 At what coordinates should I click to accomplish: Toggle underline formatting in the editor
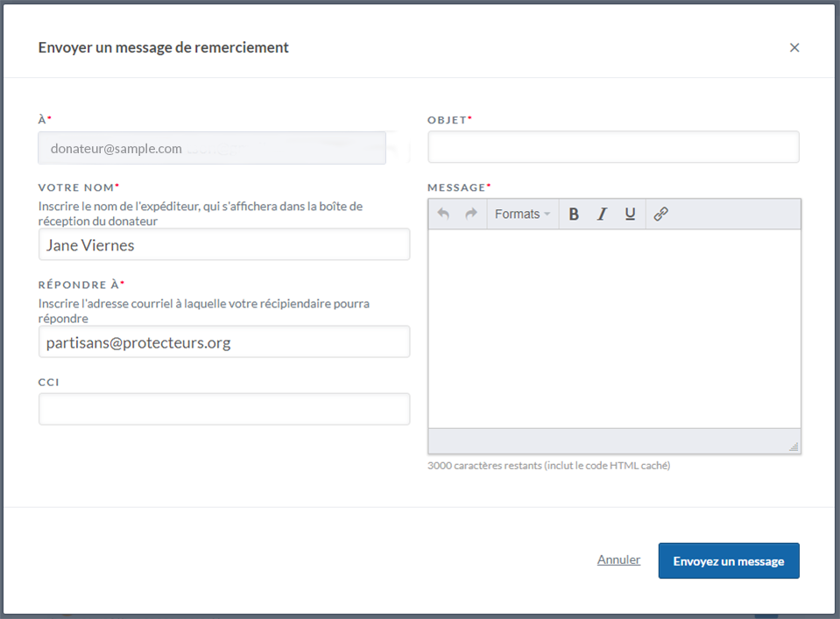click(x=630, y=214)
